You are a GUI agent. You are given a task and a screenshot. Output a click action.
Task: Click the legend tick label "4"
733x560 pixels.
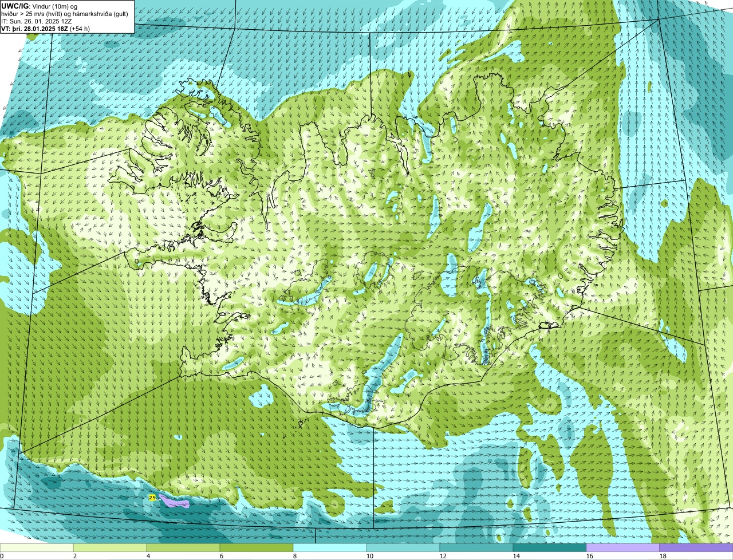coord(148,556)
